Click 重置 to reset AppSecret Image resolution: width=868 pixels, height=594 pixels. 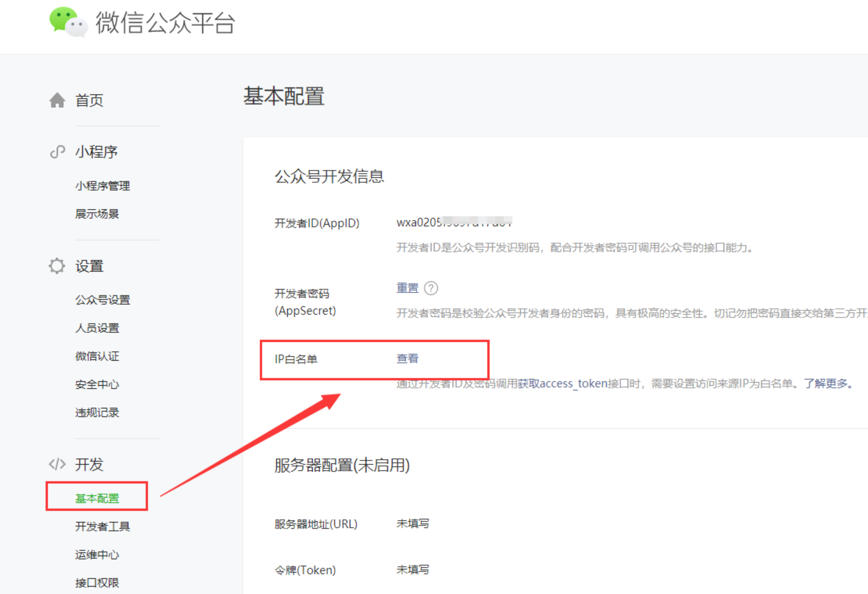tap(407, 288)
